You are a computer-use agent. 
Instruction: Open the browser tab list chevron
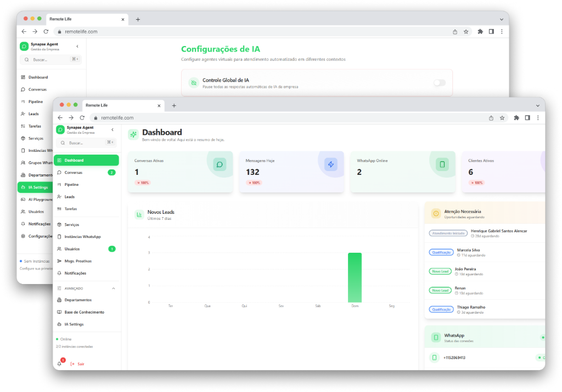pos(537,105)
